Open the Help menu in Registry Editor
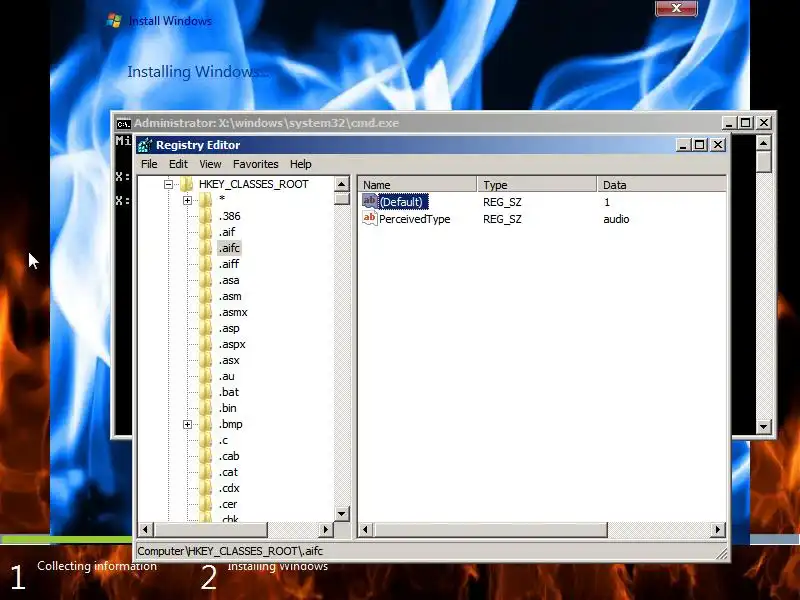Screen dimensions: 800x600 pyautogui.click(x=301, y=164)
